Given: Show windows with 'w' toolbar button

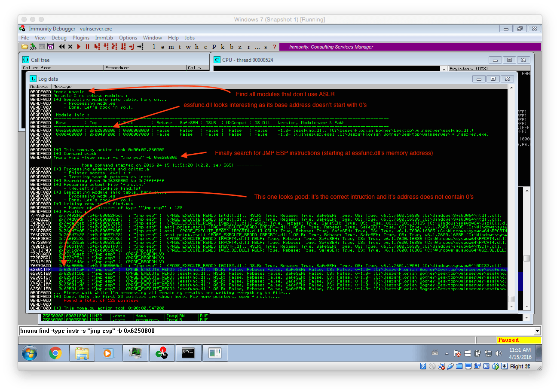Looking at the screenshot, I should [188, 47].
